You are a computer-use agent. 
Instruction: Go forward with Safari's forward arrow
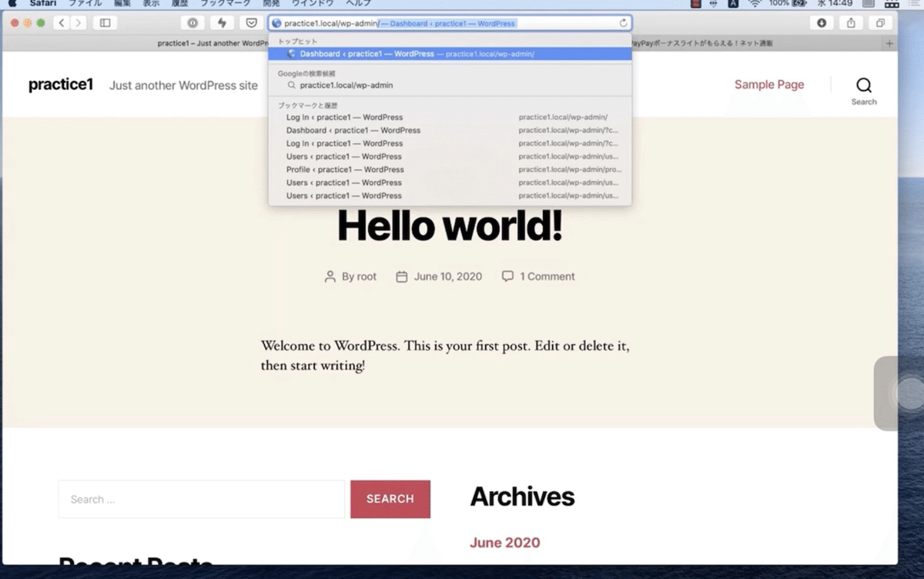(x=78, y=23)
